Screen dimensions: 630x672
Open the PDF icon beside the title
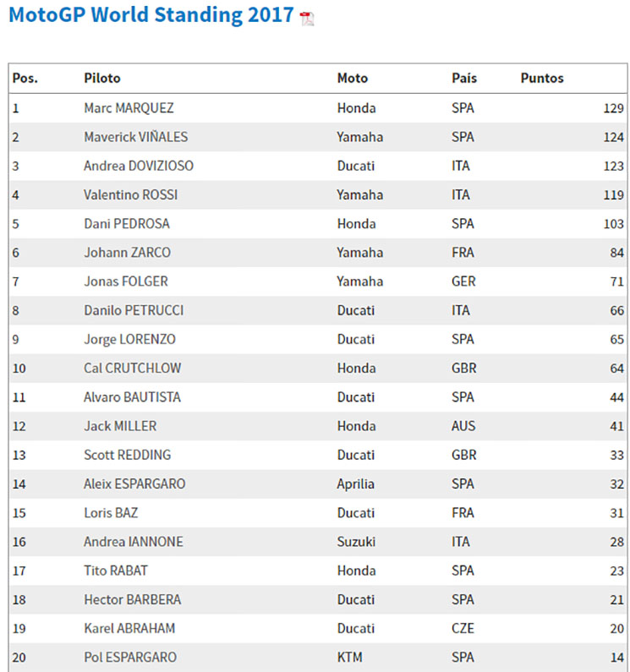(307, 19)
